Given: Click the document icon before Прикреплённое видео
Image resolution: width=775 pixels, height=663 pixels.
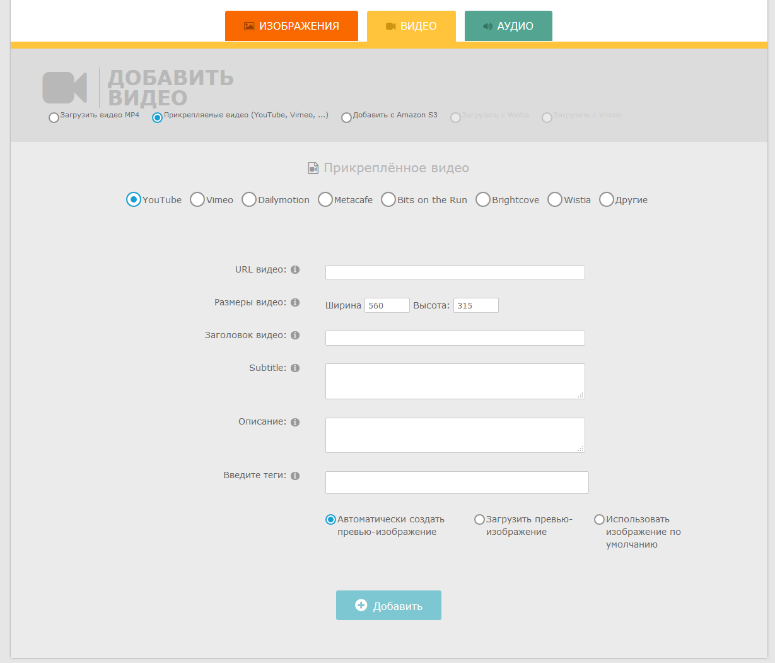Looking at the screenshot, I should point(312,169).
